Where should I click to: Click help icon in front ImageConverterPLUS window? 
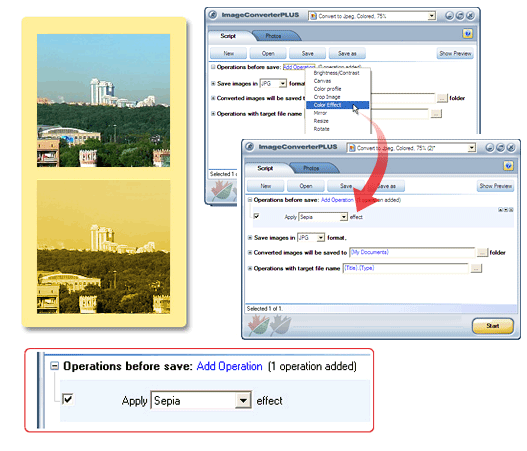coord(508,166)
